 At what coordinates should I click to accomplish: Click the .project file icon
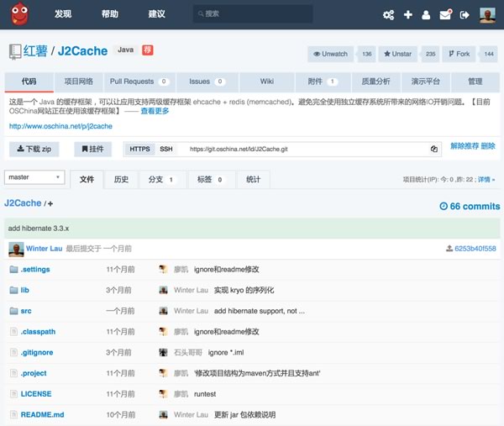pyautogui.click(x=13, y=373)
